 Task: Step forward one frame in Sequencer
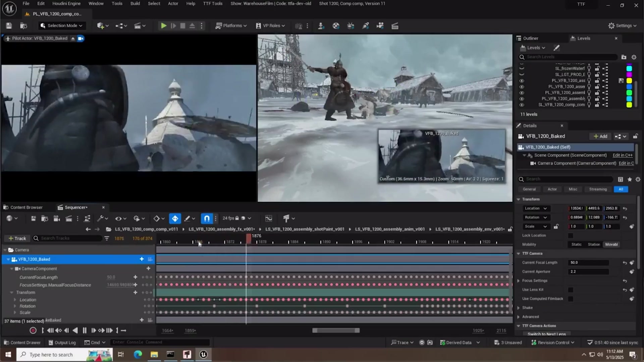(93, 330)
